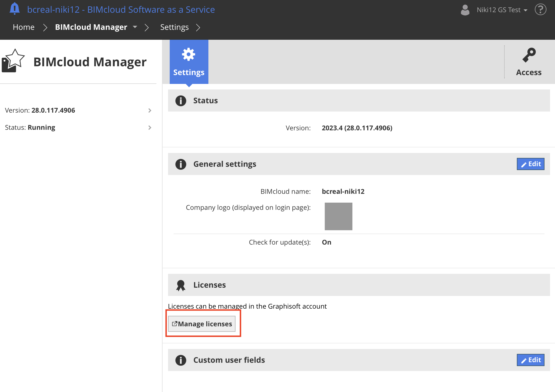
Task: Click the sidebar Version: 28.0.117.4906 text
Action: click(40, 110)
